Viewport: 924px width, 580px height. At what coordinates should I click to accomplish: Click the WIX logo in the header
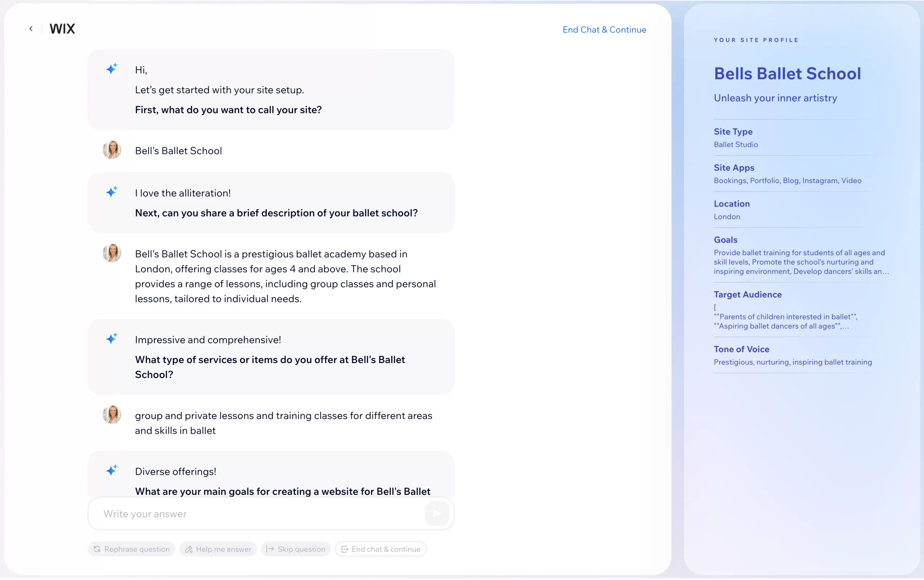point(62,29)
